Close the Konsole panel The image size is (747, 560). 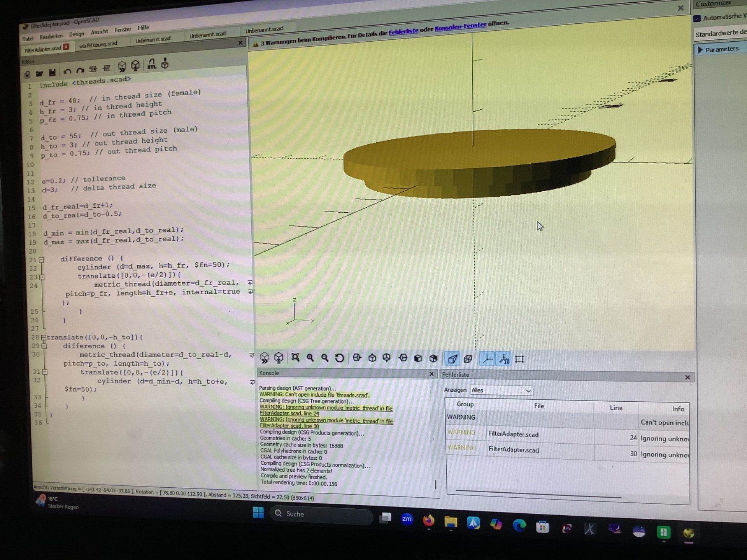pos(431,374)
